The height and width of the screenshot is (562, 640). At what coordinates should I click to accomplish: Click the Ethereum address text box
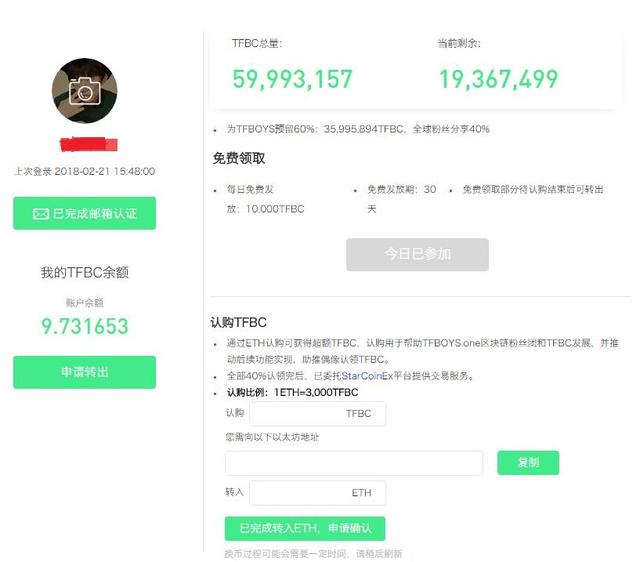pos(353,463)
